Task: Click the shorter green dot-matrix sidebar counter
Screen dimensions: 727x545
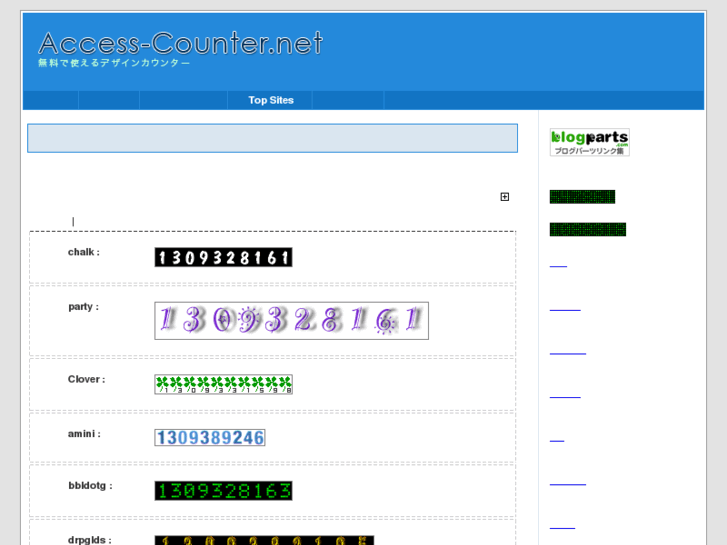Action: coord(582,197)
